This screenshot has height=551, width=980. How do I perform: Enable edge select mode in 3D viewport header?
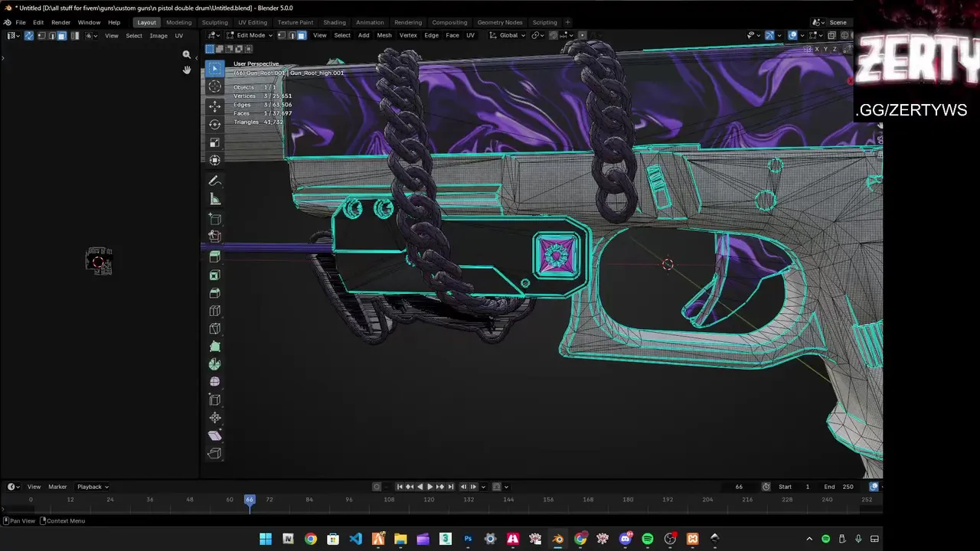(291, 35)
